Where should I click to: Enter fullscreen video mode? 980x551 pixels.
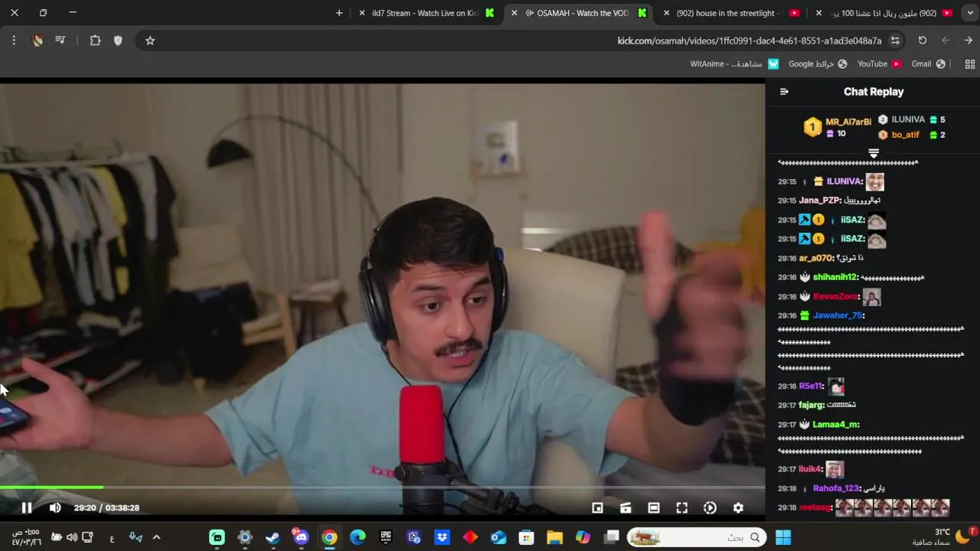[x=681, y=507]
